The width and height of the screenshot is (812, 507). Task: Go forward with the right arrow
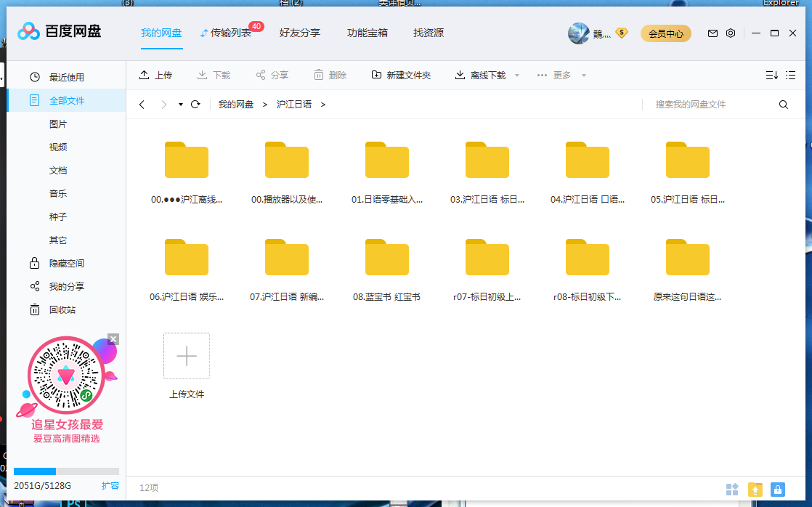pyautogui.click(x=163, y=105)
